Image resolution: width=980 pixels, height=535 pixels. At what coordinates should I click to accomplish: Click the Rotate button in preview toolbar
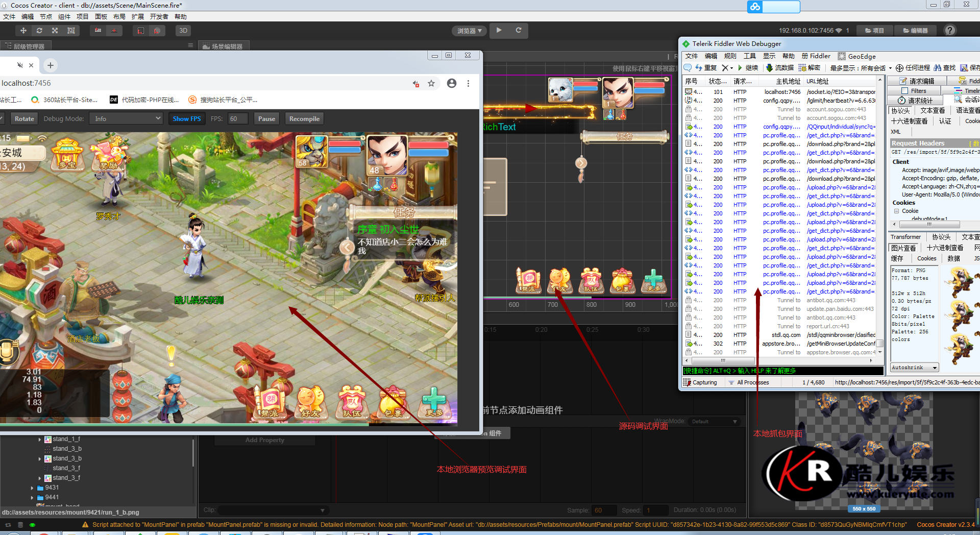24,118
